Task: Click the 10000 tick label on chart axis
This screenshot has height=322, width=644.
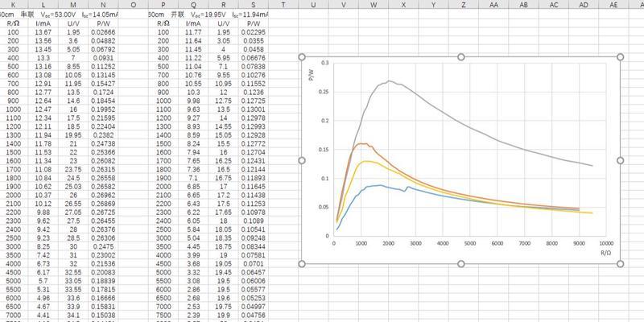Action: (x=606, y=243)
